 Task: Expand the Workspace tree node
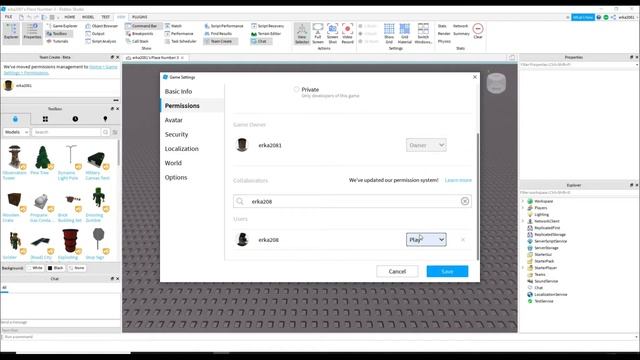523,201
